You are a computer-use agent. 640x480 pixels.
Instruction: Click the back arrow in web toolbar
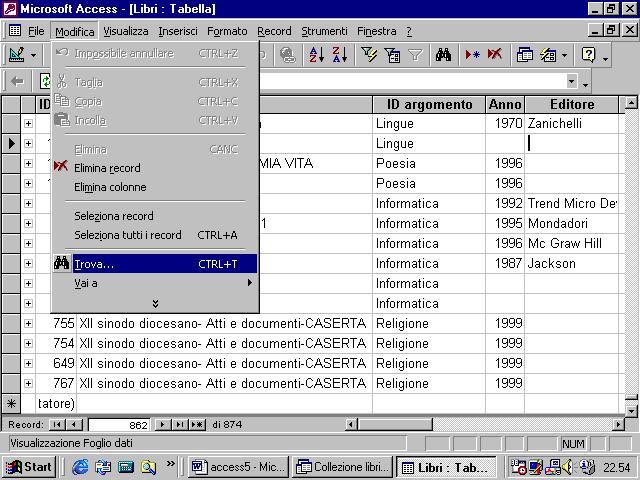coord(17,81)
